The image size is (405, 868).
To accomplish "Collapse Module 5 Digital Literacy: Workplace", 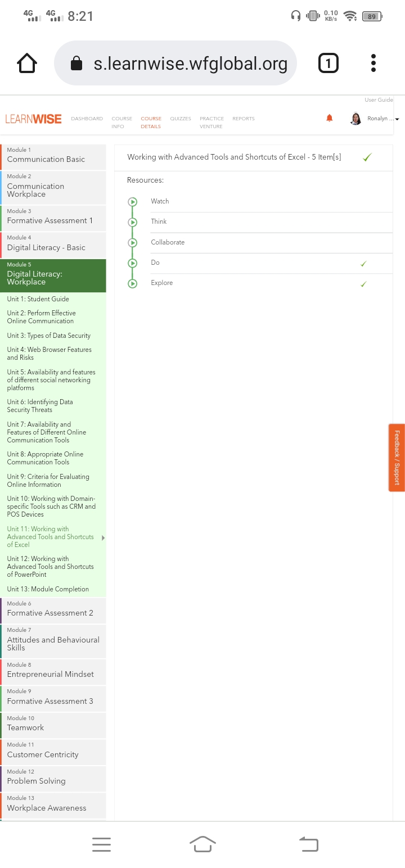I will (53, 275).
